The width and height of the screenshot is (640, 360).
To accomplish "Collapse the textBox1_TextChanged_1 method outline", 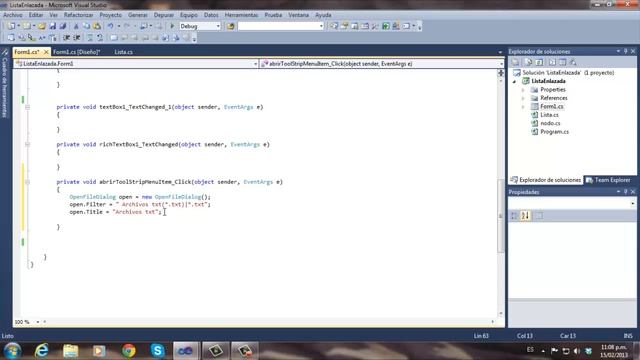I will click(27, 107).
